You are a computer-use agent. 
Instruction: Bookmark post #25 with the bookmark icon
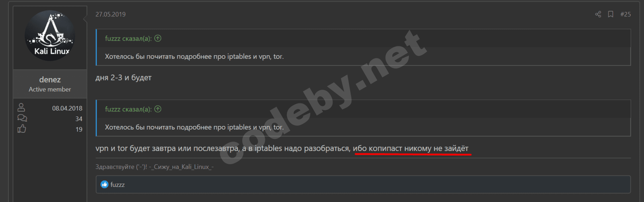[x=611, y=14]
